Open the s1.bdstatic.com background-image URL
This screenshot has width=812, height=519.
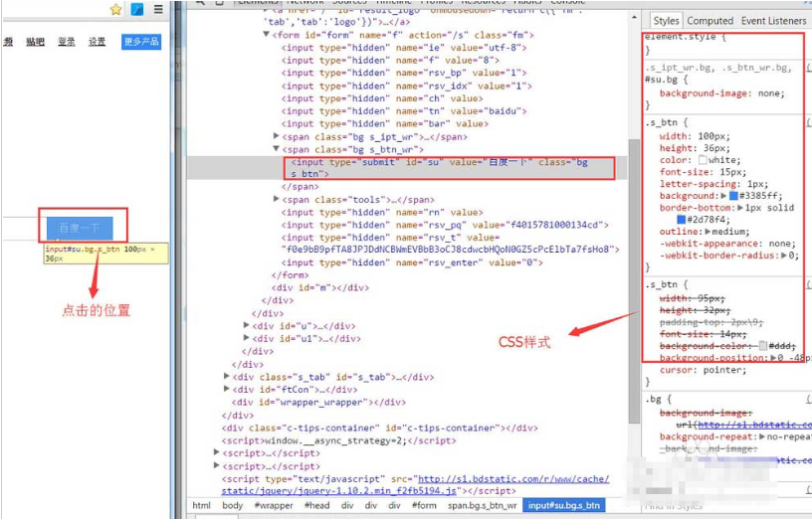[x=754, y=425]
